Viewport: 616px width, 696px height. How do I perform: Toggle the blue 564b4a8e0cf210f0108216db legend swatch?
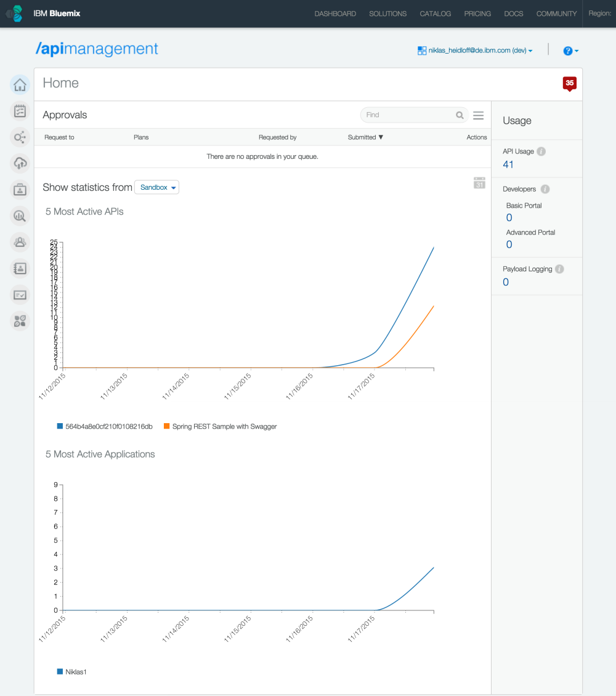[60, 426]
